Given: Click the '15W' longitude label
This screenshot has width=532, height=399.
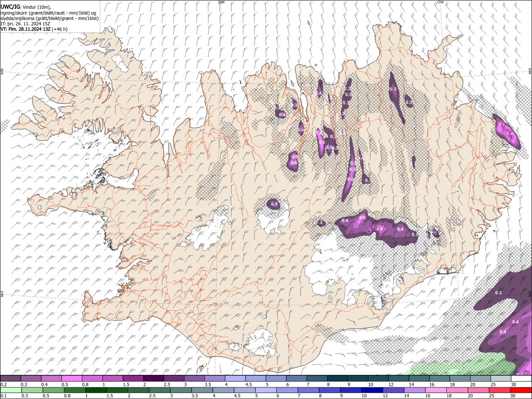Looking at the screenshot, I should 440,2.
